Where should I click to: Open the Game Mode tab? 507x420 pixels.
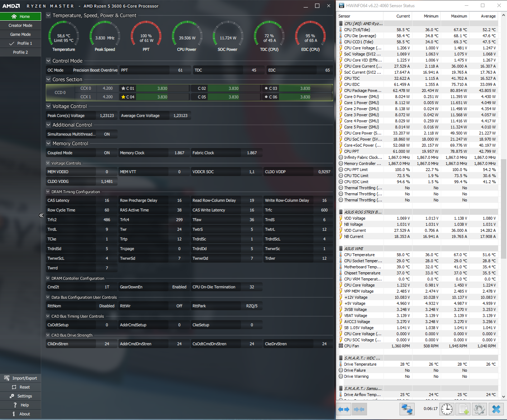[20, 34]
